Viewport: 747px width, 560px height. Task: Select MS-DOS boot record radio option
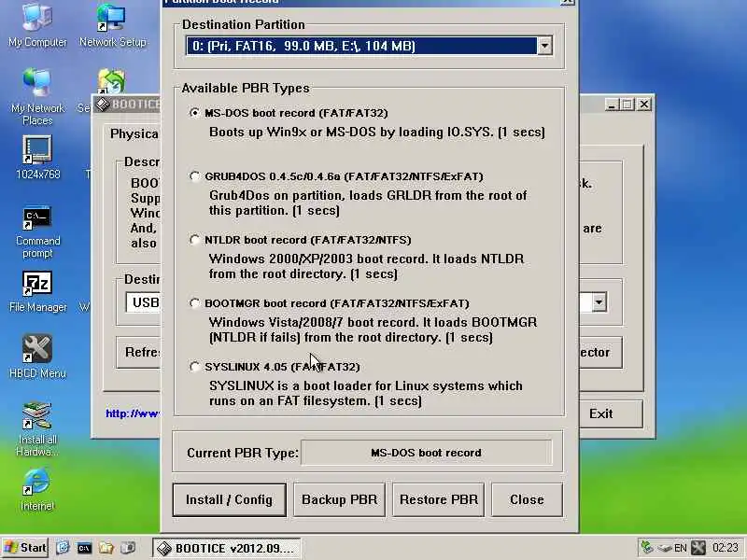[194, 113]
